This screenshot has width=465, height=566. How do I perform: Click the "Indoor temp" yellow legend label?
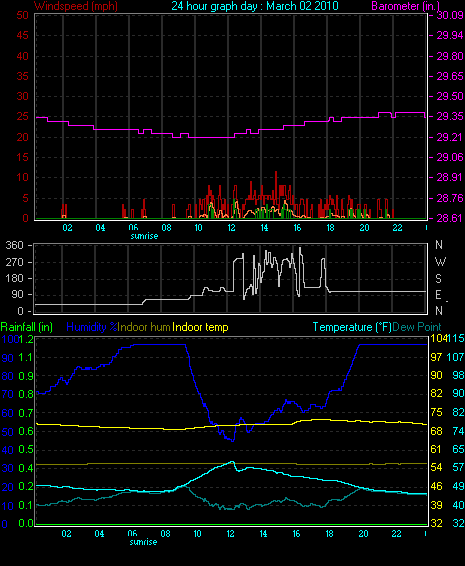(x=200, y=327)
